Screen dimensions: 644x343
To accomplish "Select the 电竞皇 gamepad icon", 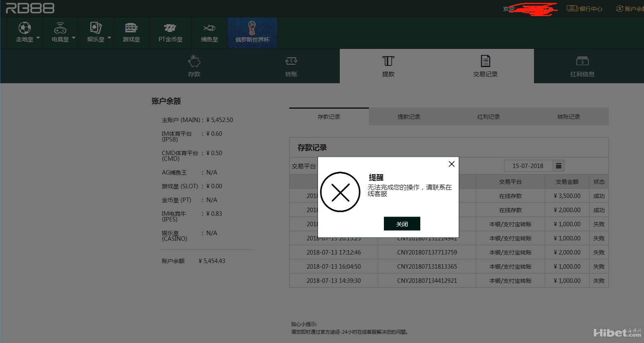I will [60, 28].
